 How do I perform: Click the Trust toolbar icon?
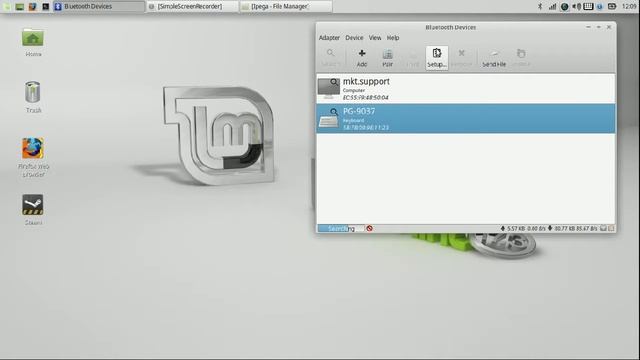pyautogui.click(x=413, y=54)
